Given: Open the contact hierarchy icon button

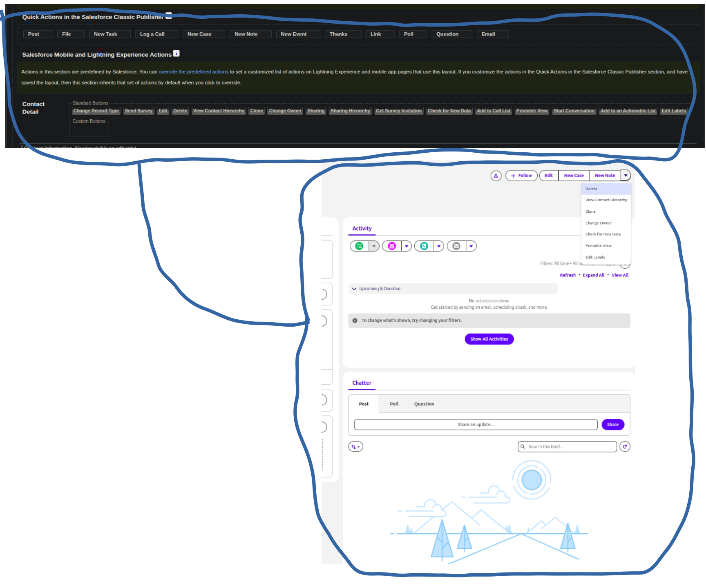Looking at the screenshot, I should click(x=496, y=176).
